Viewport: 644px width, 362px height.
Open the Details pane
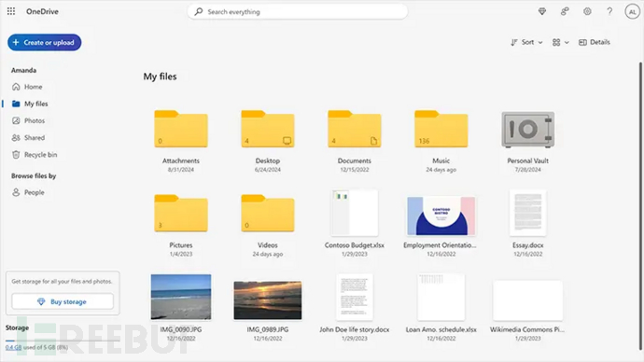[x=595, y=42]
